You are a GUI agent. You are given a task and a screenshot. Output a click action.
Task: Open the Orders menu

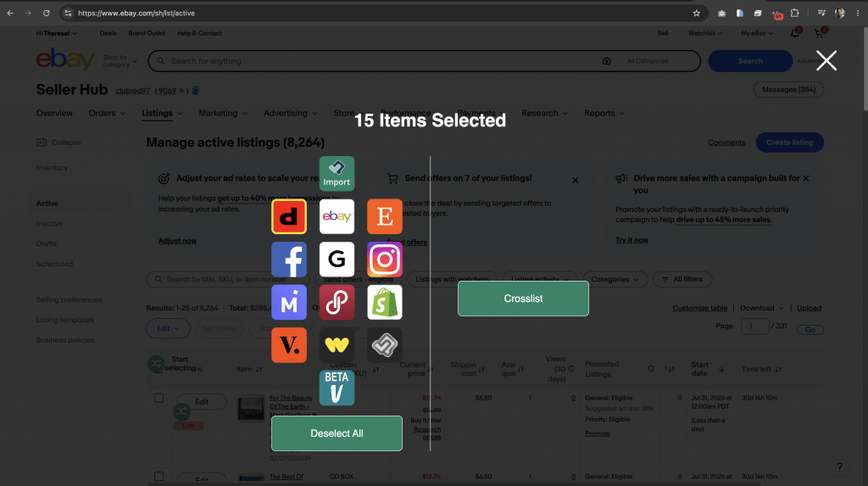click(x=107, y=113)
